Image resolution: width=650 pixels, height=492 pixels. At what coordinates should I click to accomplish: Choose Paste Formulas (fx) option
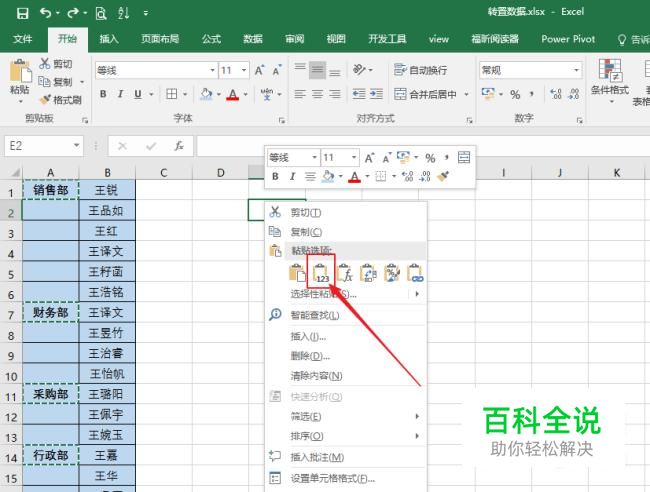[345, 273]
